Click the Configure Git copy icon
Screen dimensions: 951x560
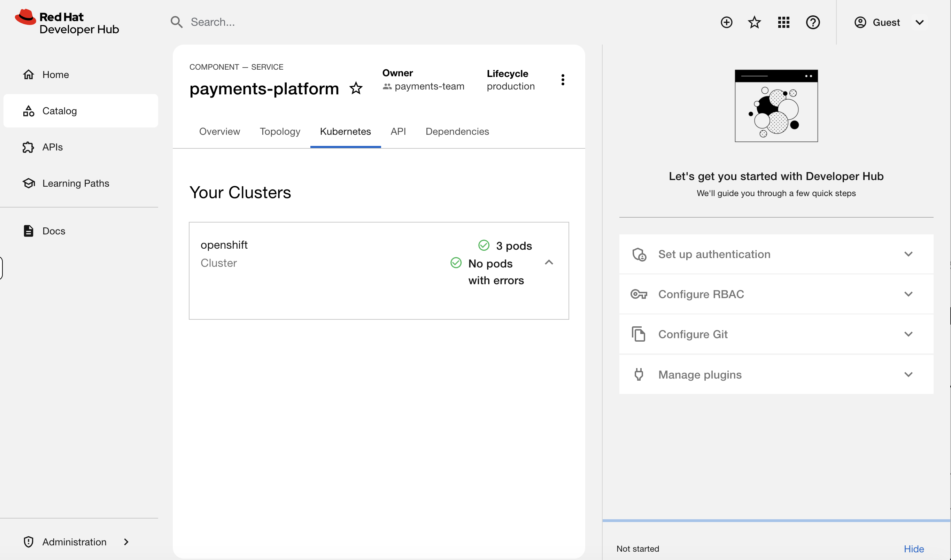(x=639, y=334)
